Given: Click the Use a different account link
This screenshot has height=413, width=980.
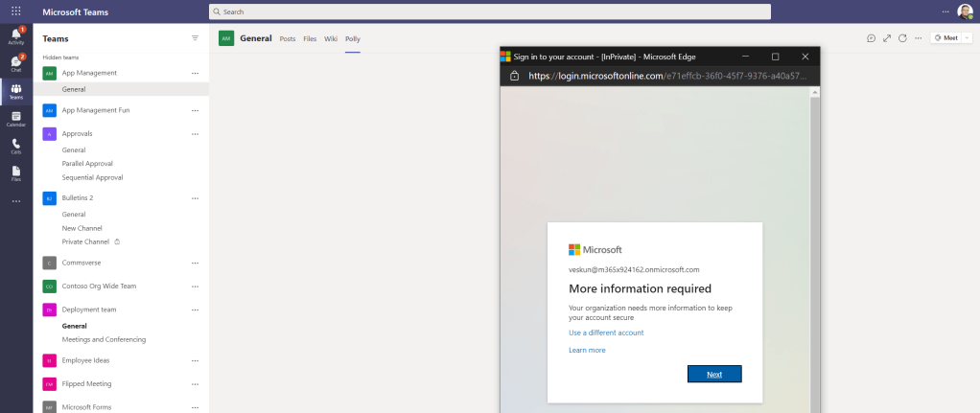Looking at the screenshot, I should (x=606, y=333).
